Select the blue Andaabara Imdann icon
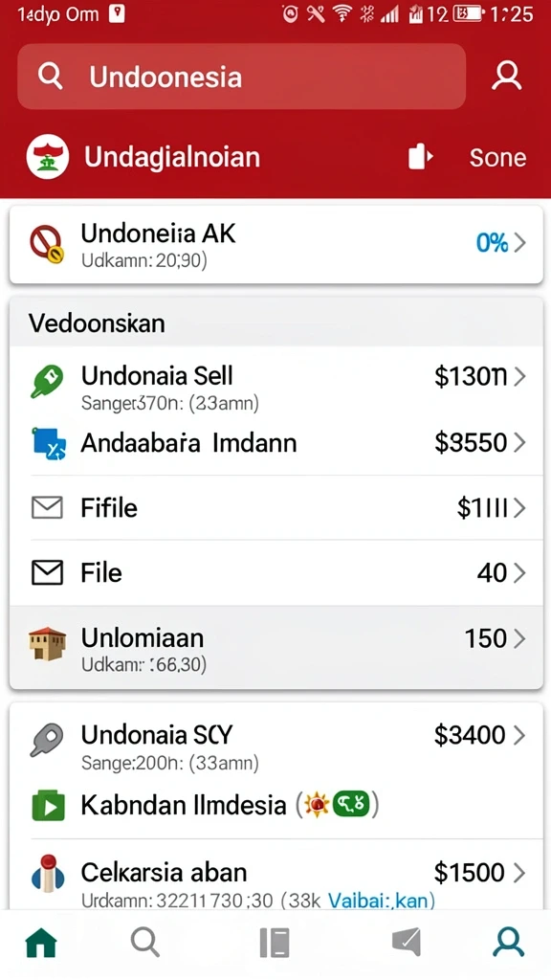The height and width of the screenshot is (980, 551). (x=48, y=444)
